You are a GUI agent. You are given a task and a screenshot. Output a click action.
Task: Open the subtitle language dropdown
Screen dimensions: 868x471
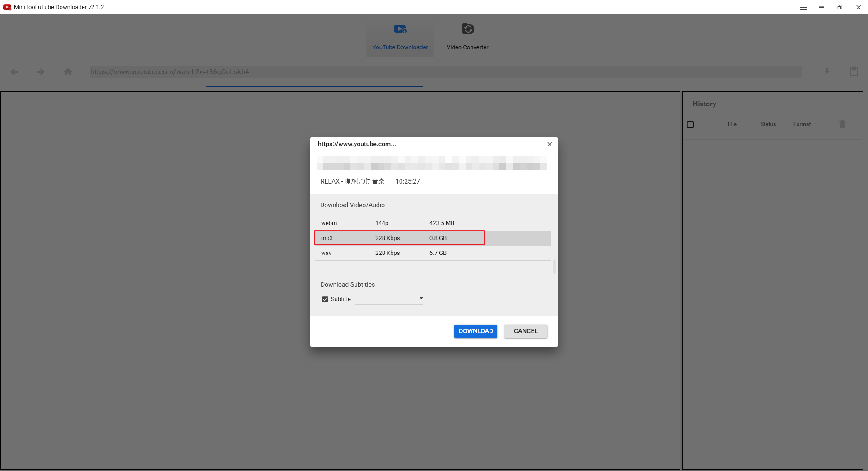[389, 299]
